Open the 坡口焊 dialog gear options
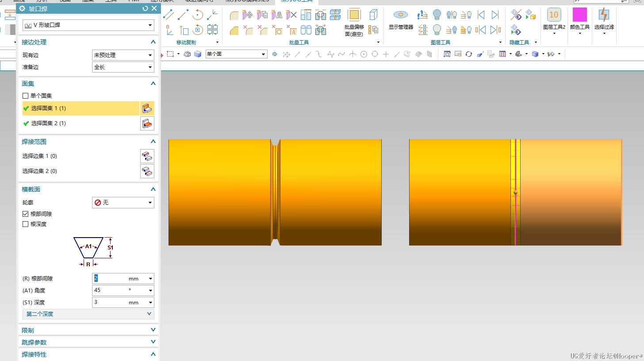 [22, 8]
